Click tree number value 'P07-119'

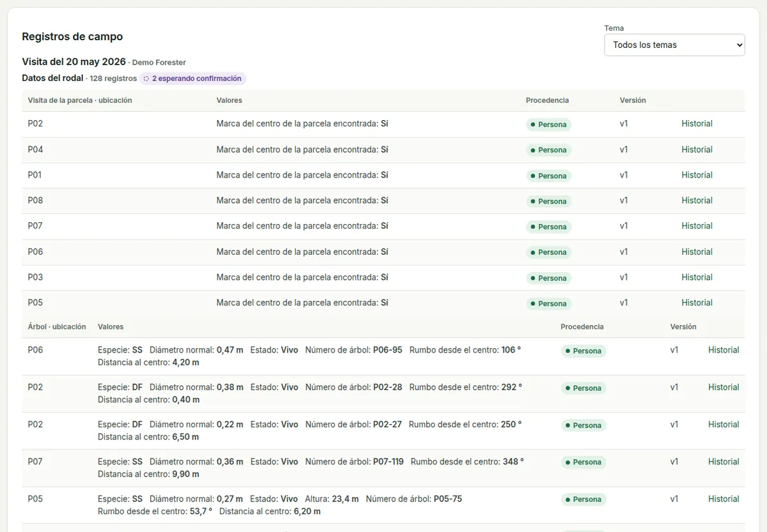click(389, 462)
